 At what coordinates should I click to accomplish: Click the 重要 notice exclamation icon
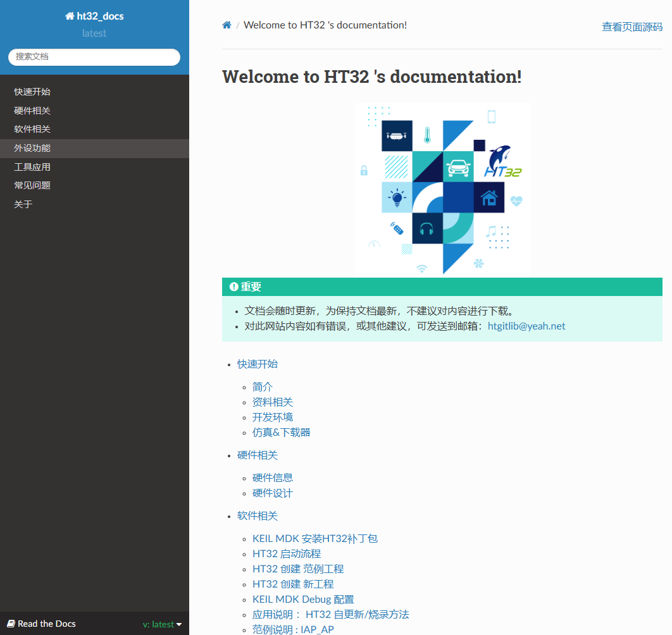(233, 287)
